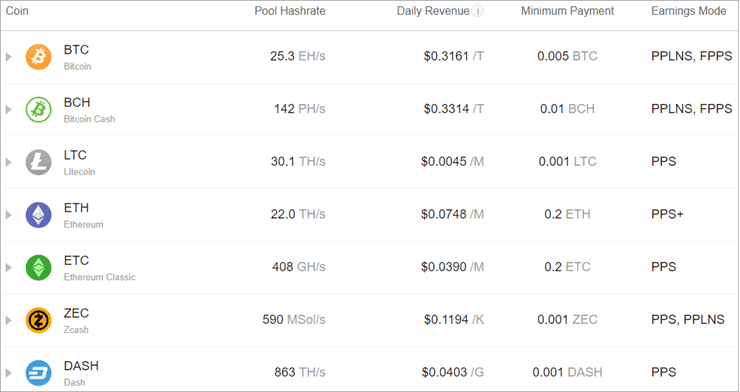Expand the ETH row arrow

click(x=8, y=215)
